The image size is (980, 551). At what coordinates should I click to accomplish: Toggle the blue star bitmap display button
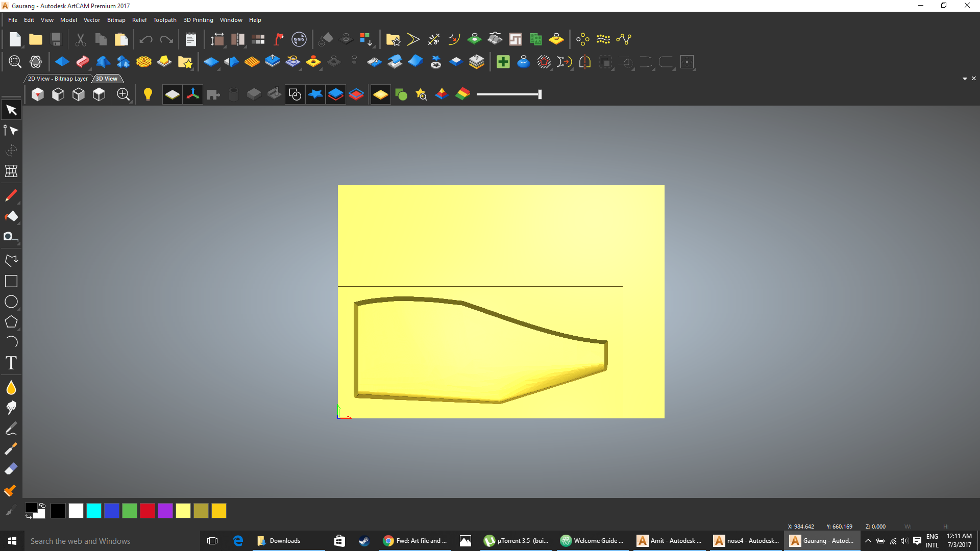tap(315, 94)
